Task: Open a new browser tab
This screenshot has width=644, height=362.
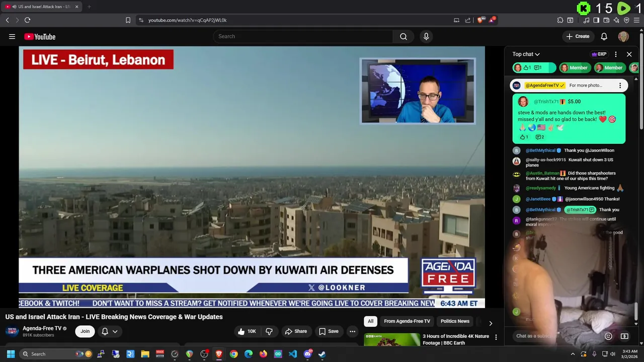Action: pos(89,7)
